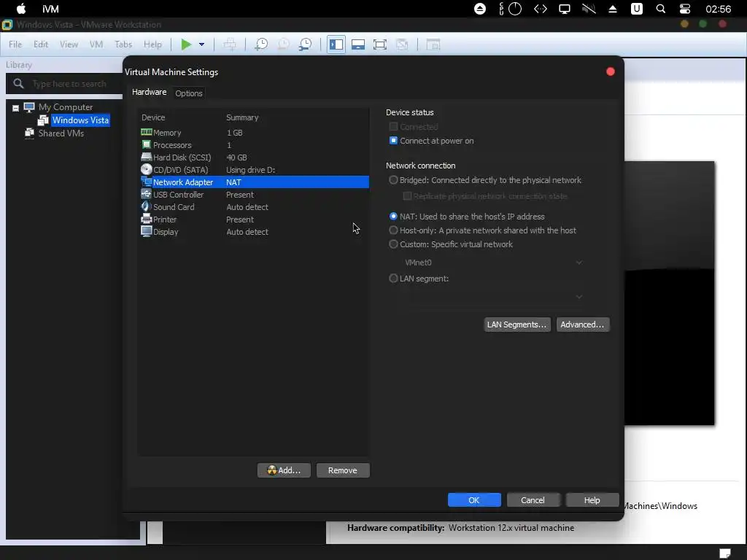Open Spotlight search in menu bar

[x=661, y=9]
